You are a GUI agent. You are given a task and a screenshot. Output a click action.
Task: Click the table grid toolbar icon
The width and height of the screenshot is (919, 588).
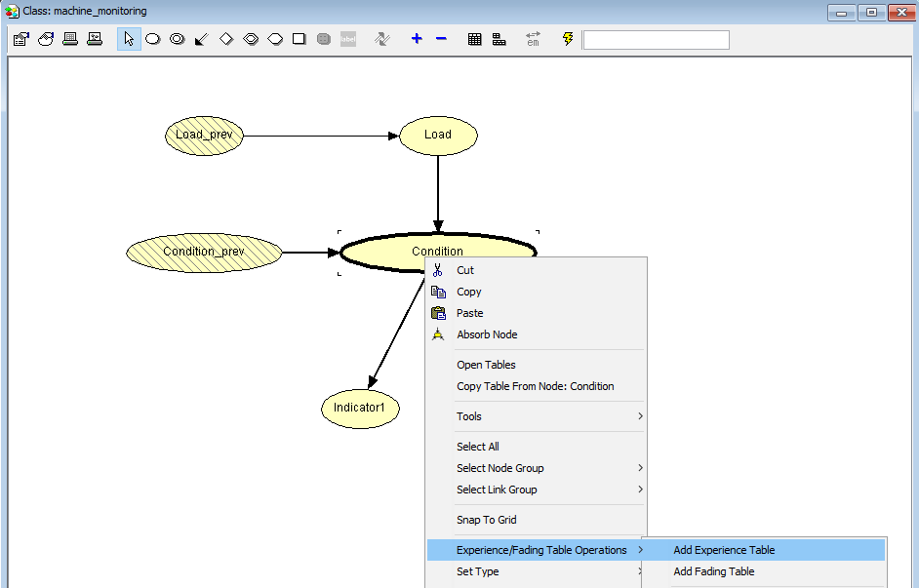coord(475,39)
